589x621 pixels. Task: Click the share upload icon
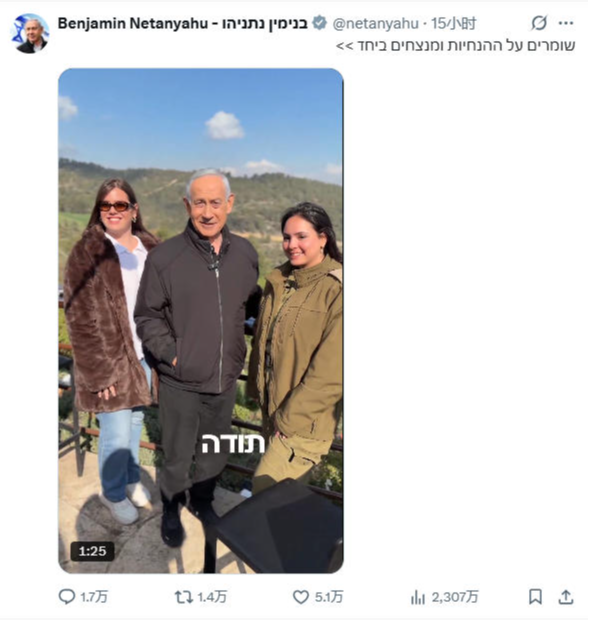click(x=566, y=597)
